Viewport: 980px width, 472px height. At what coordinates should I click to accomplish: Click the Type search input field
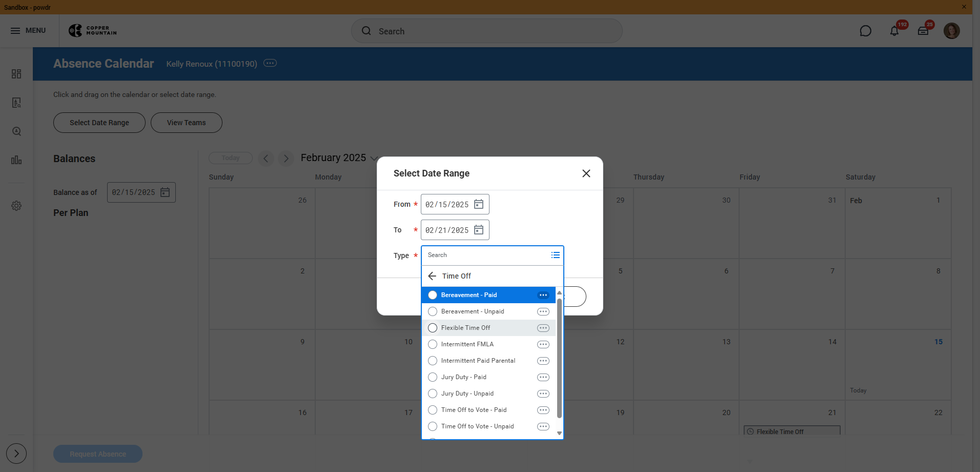[487, 255]
